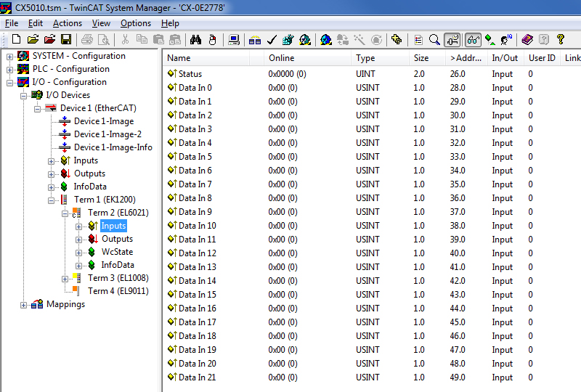Expand WcState under Term 2
Screen dimensions: 581x392
point(78,253)
